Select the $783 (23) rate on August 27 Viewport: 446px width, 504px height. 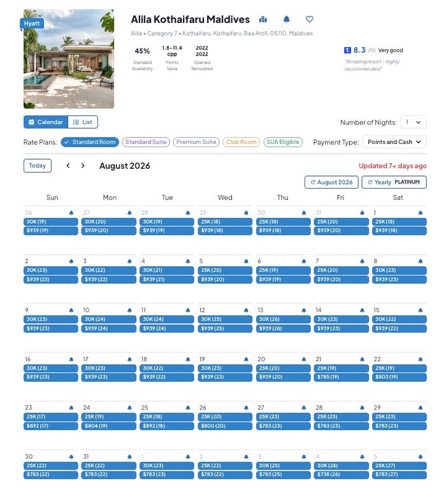click(x=283, y=426)
